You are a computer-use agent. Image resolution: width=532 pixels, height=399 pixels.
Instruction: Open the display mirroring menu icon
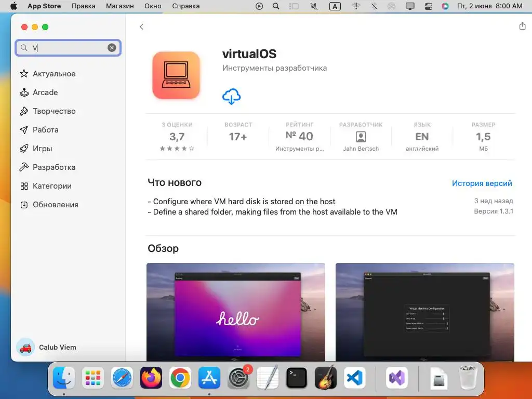point(410,6)
